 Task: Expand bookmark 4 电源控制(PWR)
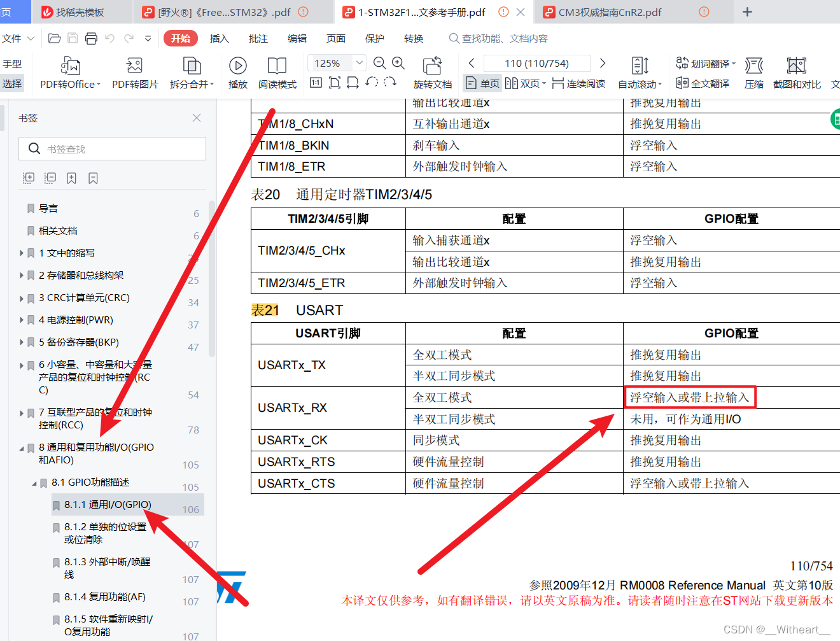click(22, 320)
